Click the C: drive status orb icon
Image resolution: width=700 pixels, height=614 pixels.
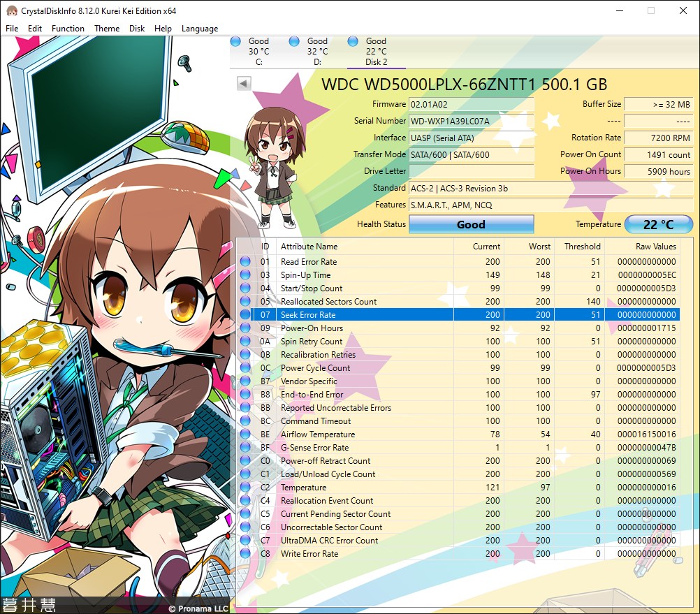point(235,41)
